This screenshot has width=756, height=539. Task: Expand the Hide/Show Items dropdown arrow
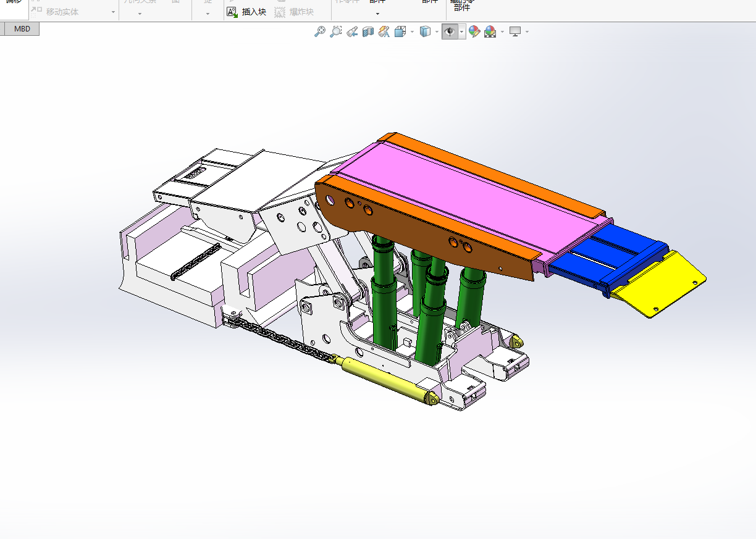(x=462, y=32)
